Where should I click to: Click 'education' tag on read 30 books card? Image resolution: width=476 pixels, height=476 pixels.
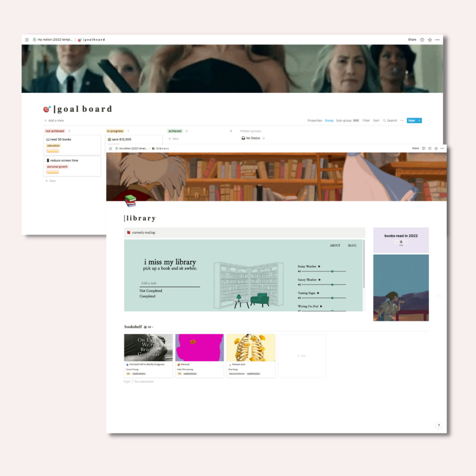[x=54, y=146]
